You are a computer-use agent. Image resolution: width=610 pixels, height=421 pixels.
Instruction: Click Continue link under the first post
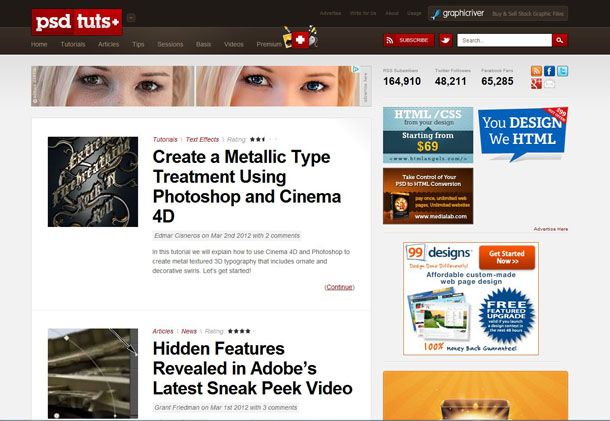tap(339, 287)
